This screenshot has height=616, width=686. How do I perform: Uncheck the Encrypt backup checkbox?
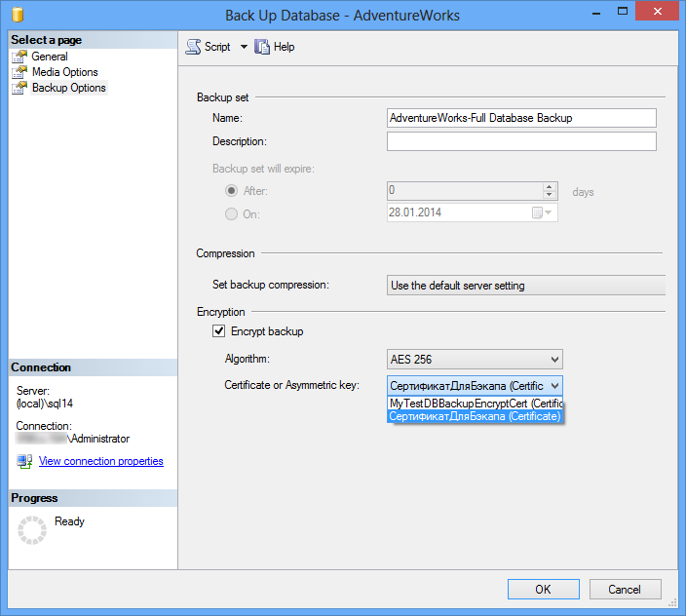point(218,331)
